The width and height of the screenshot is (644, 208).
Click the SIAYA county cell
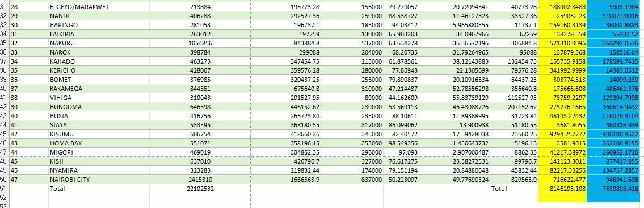[99, 125]
